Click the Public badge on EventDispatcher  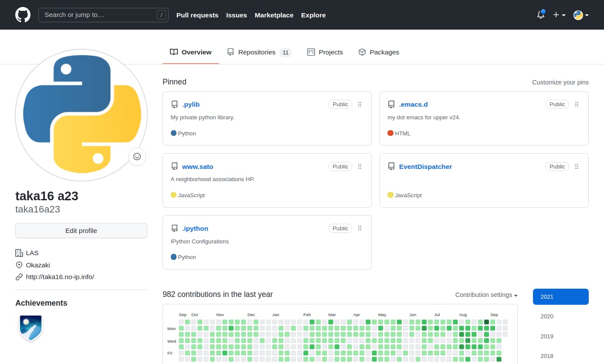point(557,167)
